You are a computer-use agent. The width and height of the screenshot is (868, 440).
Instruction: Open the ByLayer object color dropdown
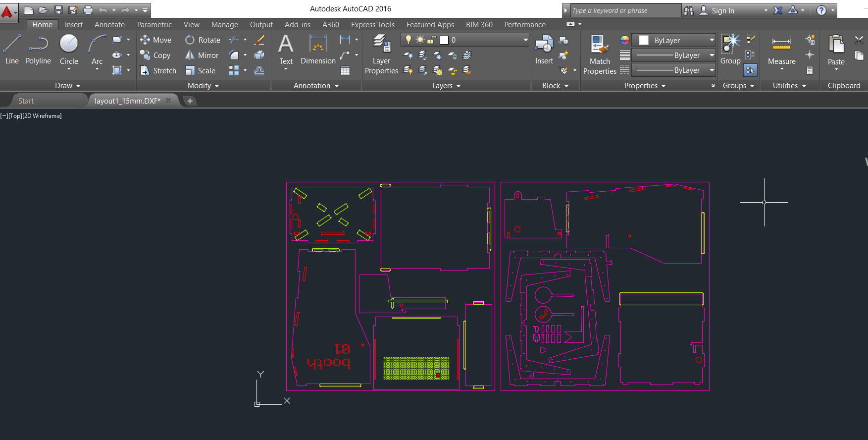[712, 40]
